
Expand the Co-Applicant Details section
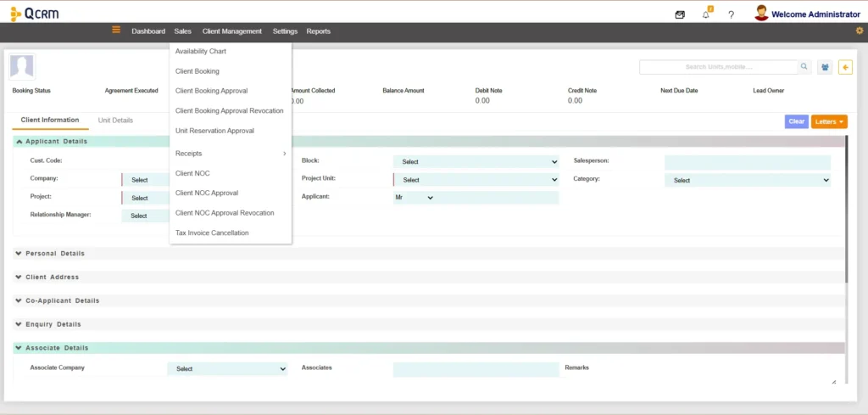pyautogui.click(x=429, y=301)
